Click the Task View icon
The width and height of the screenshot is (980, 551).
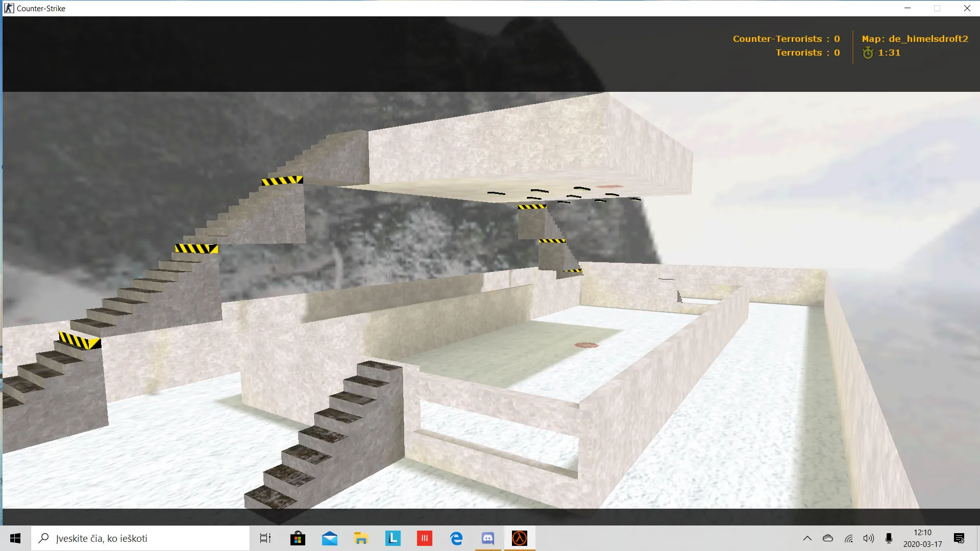point(265,538)
